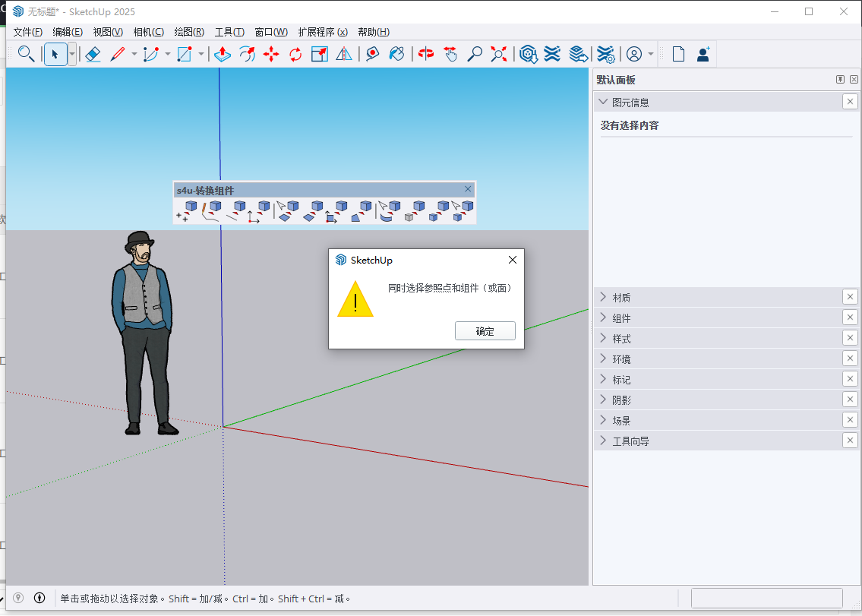
Task: Select the Rectangle shape tool
Action: 184,54
